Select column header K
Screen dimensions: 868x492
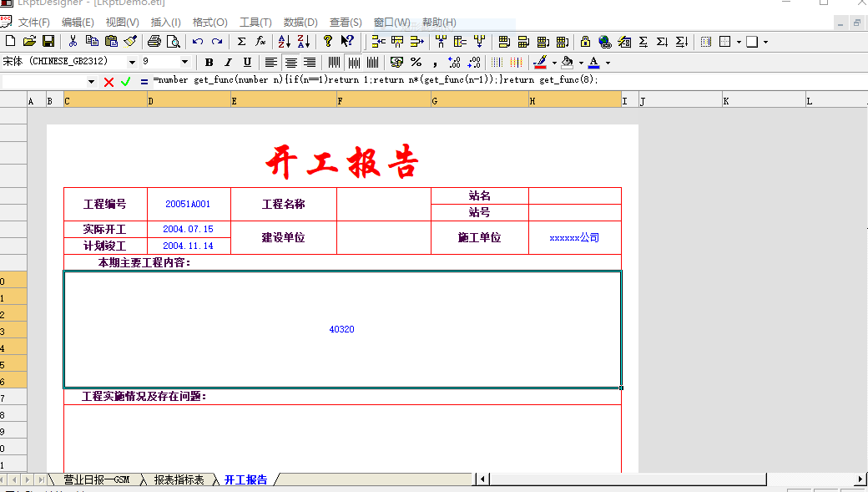pos(764,101)
